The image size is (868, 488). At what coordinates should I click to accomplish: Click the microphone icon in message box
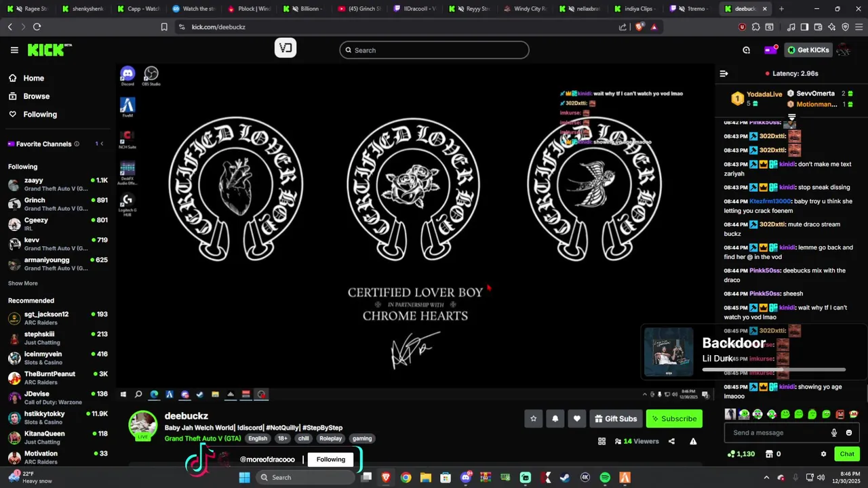coord(834,432)
